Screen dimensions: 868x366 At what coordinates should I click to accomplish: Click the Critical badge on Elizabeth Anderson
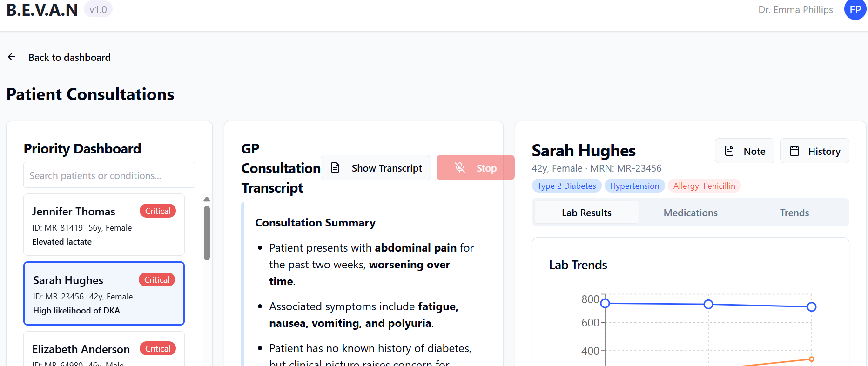tap(158, 348)
